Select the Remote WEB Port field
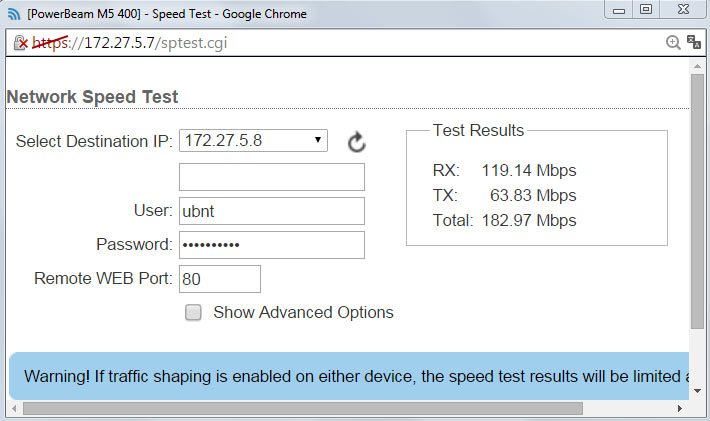The width and height of the screenshot is (710, 421). 220,279
